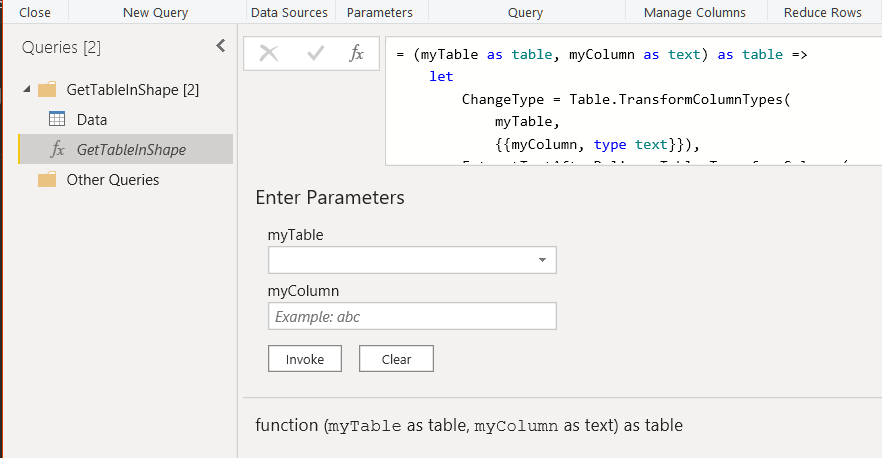Confirm the formula with the checkmark icon
The height and width of the screenshot is (458, 882).
[x=316, y=53]
